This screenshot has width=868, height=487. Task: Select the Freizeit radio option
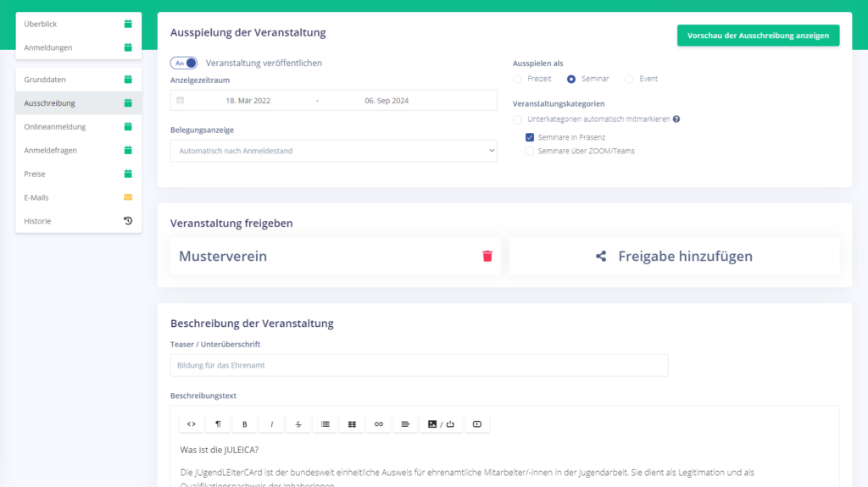(518, 79)
